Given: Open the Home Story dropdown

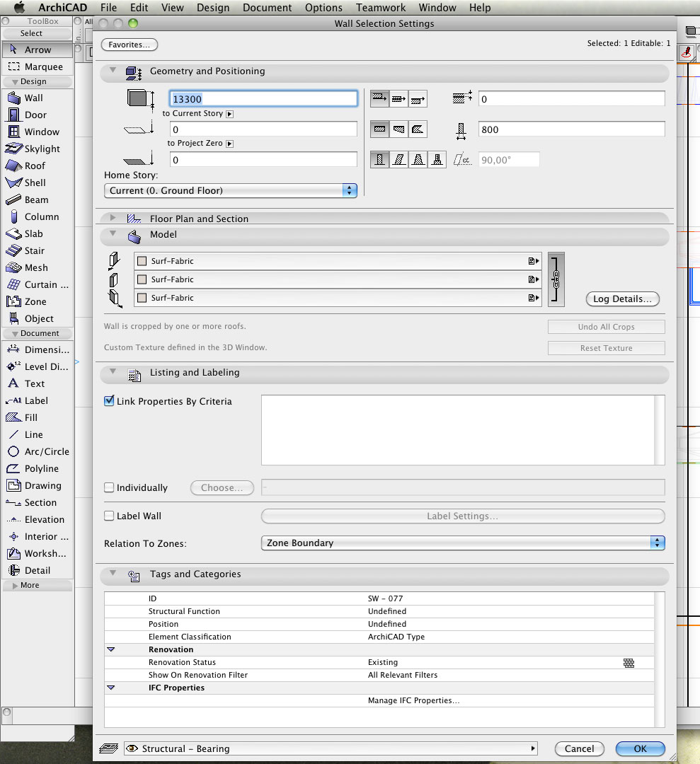Looking at the screenshot, I should (x=230, y=190).
